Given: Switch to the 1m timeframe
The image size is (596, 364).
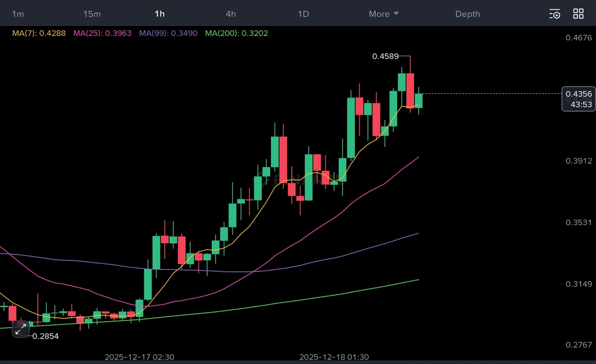Looking at the screenshot, I should pyautogui.click(x=18, y=14).
